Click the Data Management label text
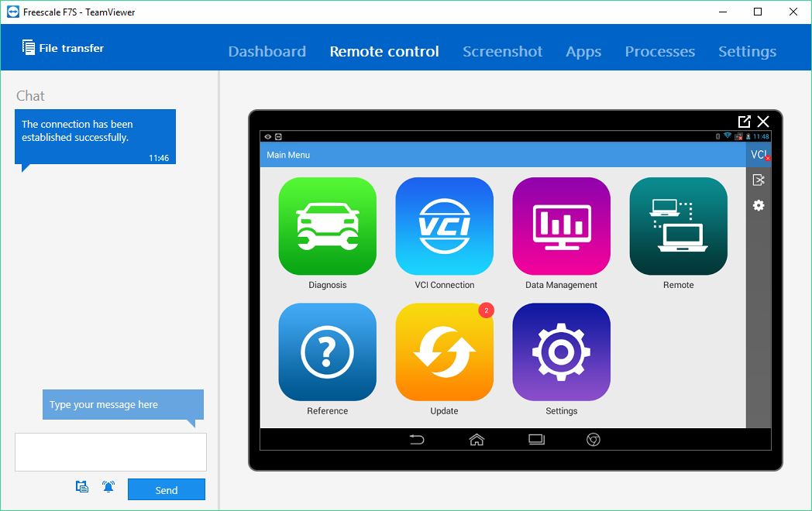This screenshot has height=511, width=812. coord(562,285)
